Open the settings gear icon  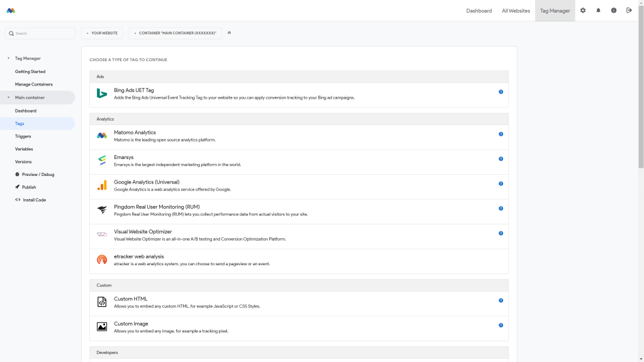click(583, 11)
